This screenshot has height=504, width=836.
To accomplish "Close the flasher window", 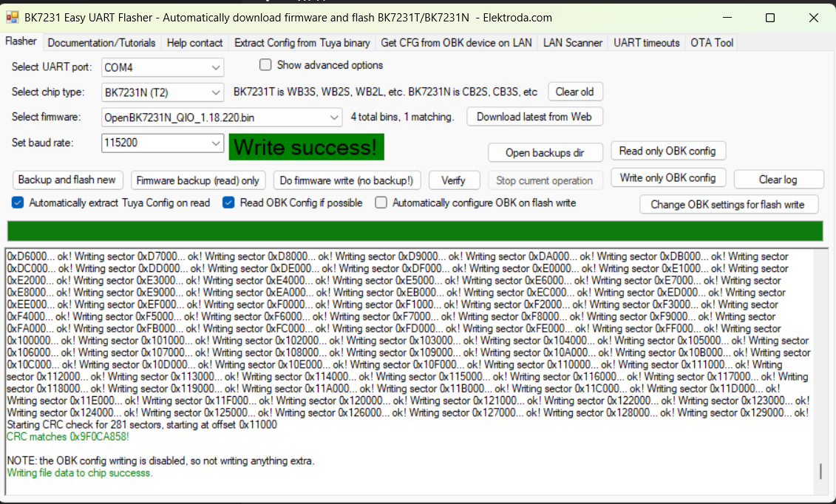I will tap(814, 18).
